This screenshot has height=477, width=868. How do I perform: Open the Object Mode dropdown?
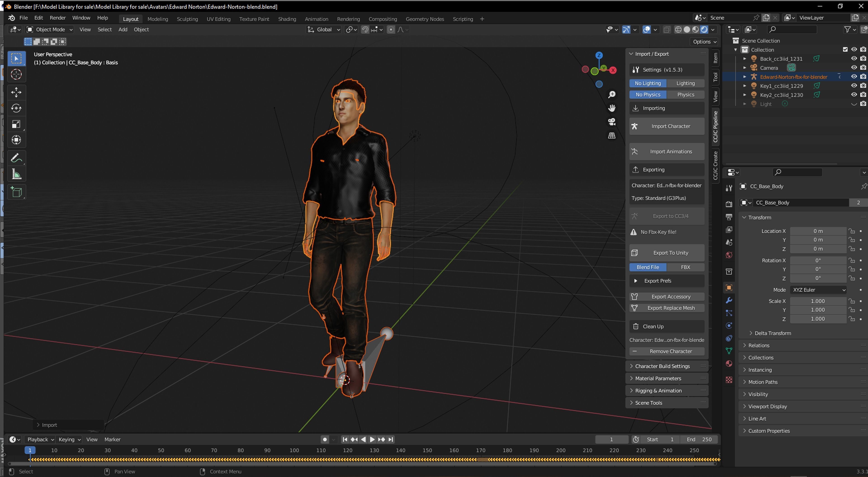click(x=50, y=30)
